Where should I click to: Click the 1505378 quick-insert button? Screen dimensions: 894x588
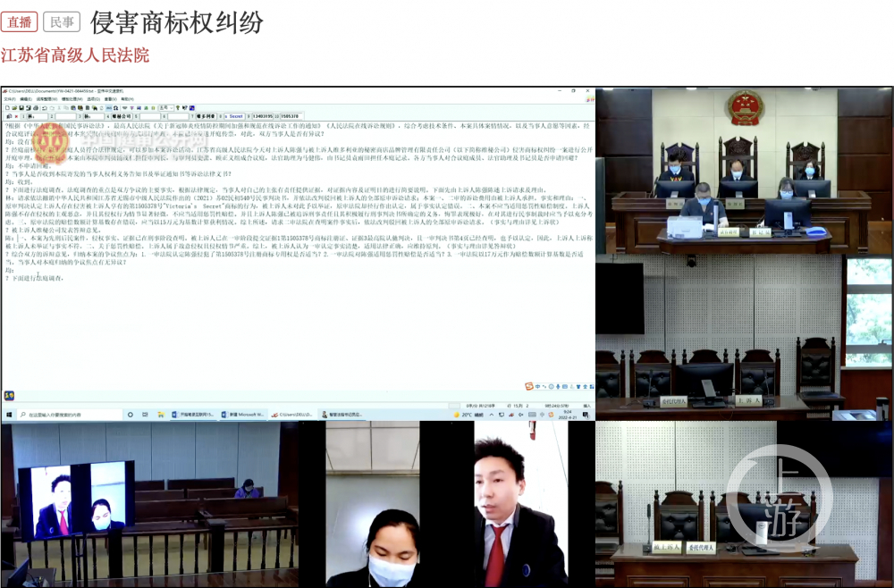[290, 116]
